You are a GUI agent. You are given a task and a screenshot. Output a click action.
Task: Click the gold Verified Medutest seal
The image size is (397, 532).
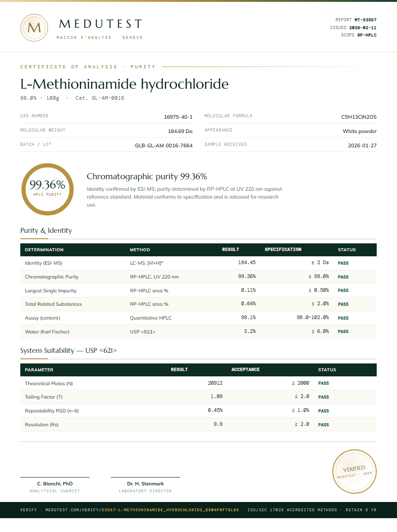click(354, 471)
